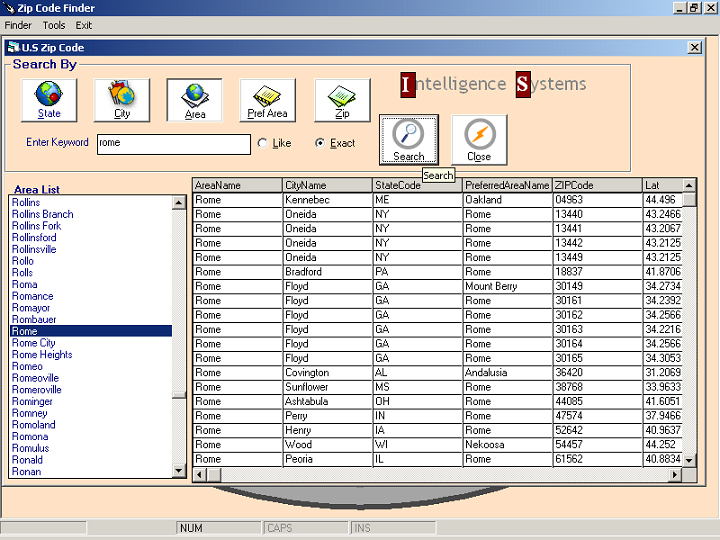
Task: Open the Tools menu
Action: [54, 25]
